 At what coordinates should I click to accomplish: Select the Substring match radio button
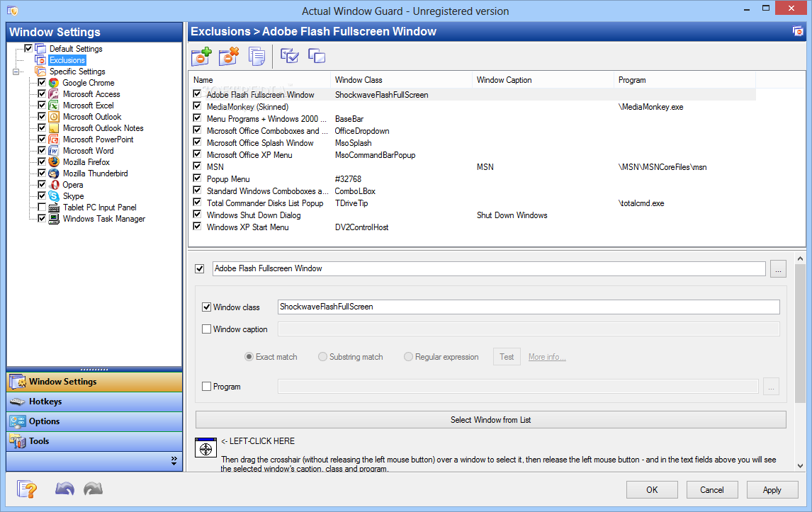(322, 357)
